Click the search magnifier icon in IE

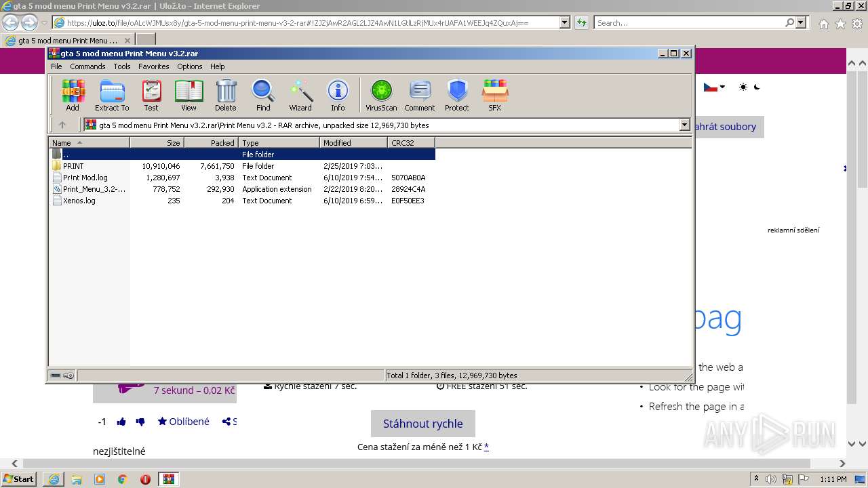click(789, 22)
